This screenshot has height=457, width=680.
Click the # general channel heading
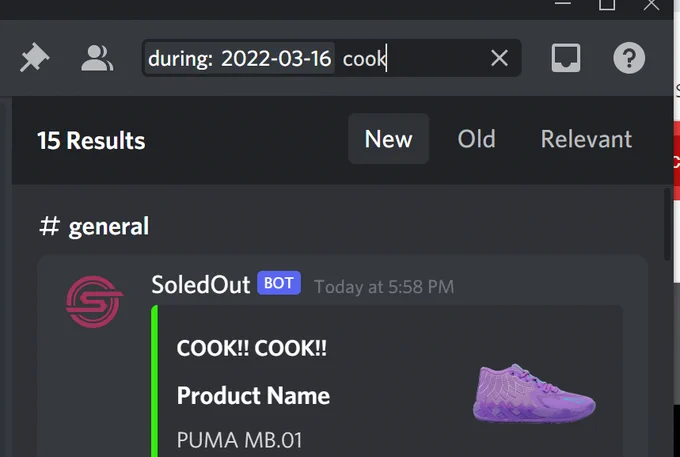coord(94,226)
